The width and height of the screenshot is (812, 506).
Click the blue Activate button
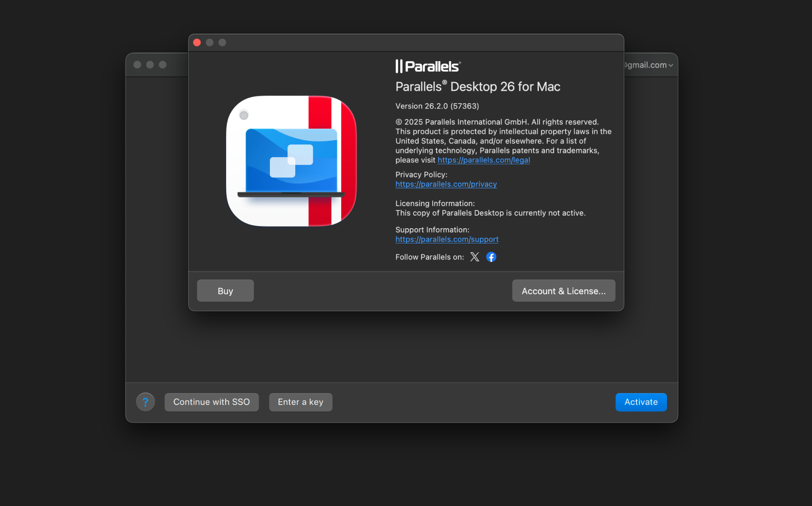641,402
